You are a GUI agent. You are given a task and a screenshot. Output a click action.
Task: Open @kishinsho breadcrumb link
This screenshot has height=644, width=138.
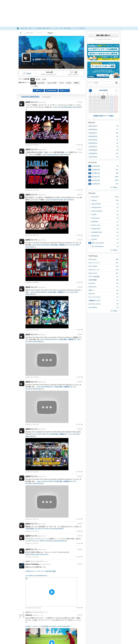(x=30, y=33)
